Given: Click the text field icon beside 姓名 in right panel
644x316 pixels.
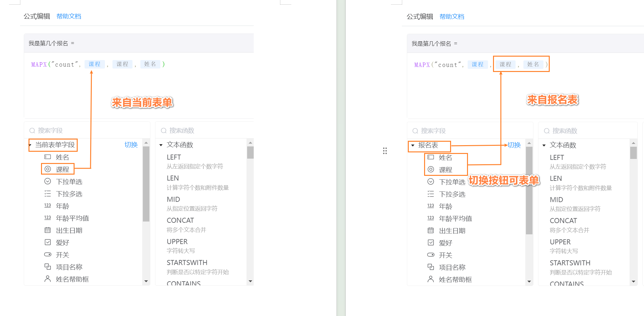Looking at the screenshot, I should coord(431,157).
